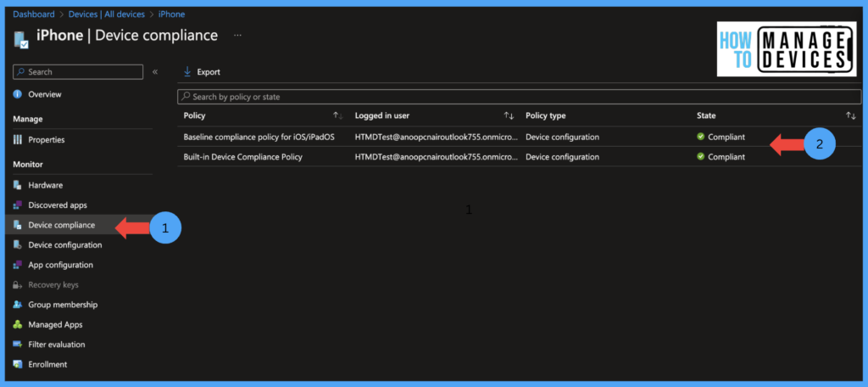The height and width of the screenshot is (387, 868).
Task: Open Group membership menu item
Action: [63, 305]
